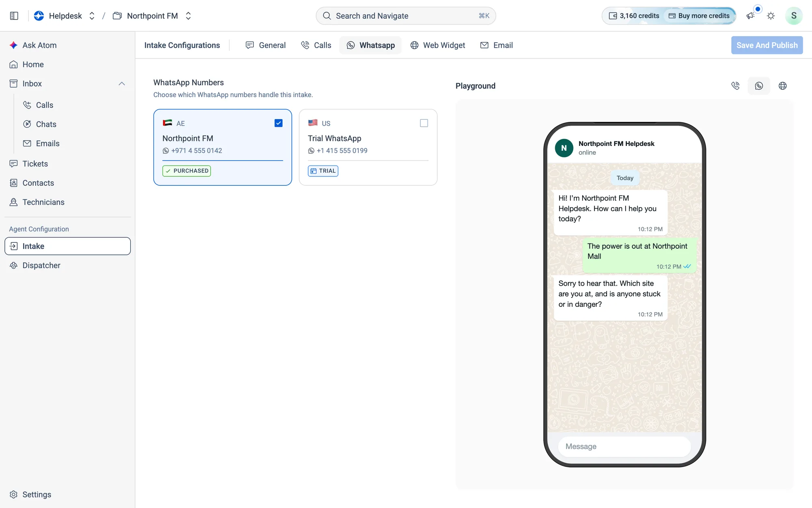Select the web globe playground icon
This screenshot has height=508, width=812.
(x=782, y=86)
